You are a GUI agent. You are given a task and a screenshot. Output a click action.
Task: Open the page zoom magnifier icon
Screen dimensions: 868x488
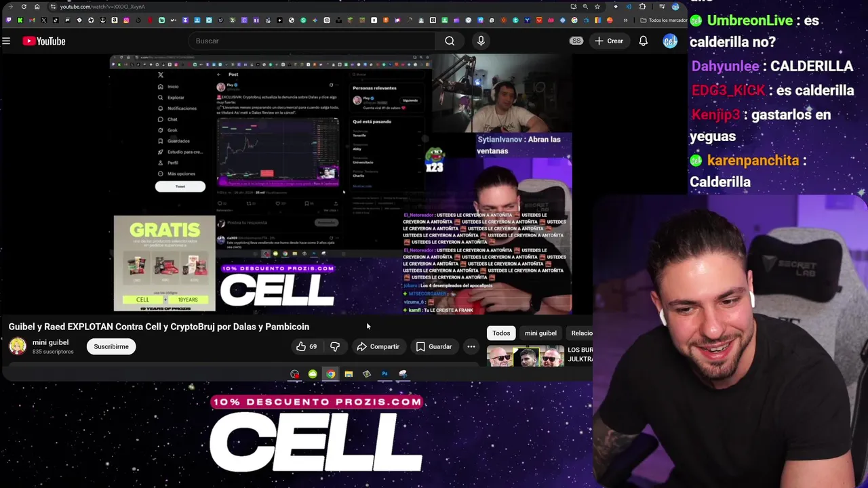click(585, 7)
